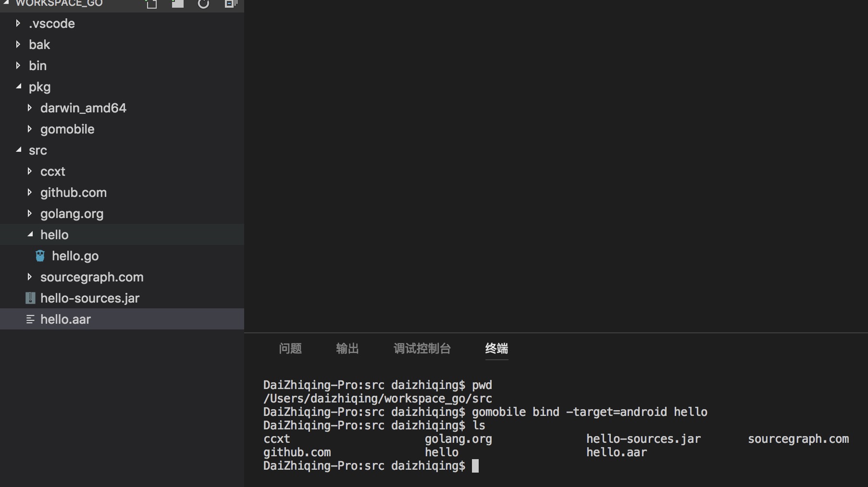The image size is (868, 487).
Task: Click the /Users/daizhiqing/workspace_go/src path output
Action: [x=378, y=399]
